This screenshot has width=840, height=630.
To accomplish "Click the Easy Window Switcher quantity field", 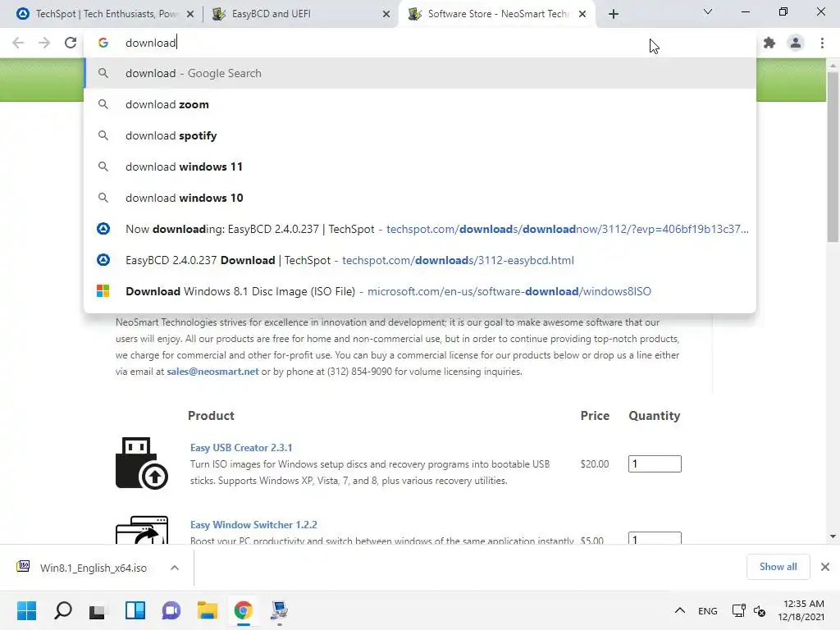I will tap(655, 538).
